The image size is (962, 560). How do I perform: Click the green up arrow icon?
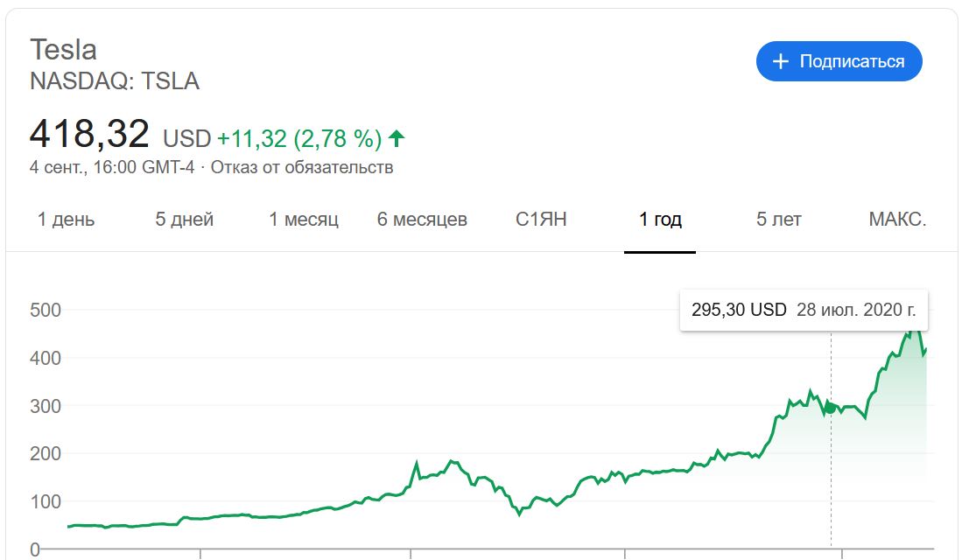[397, 138]
